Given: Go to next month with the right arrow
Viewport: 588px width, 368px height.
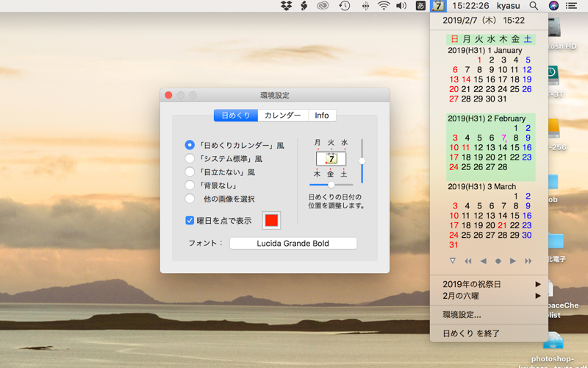Looking at the screenshot, I should 512,261.
